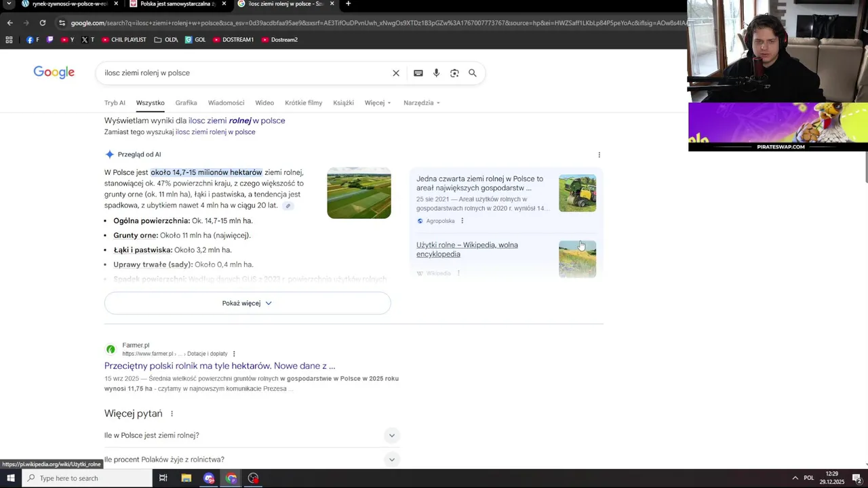Open File Explorer from the taskbar
The width and height of the screenshot is (868, 488).
186,479
